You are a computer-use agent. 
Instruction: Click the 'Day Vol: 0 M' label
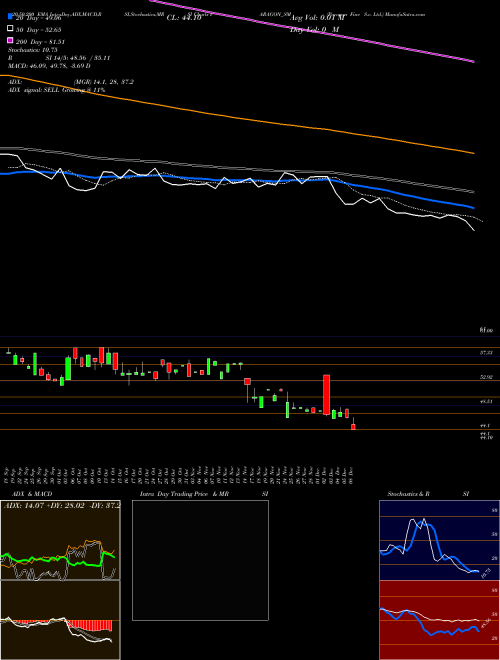(314, 29)
